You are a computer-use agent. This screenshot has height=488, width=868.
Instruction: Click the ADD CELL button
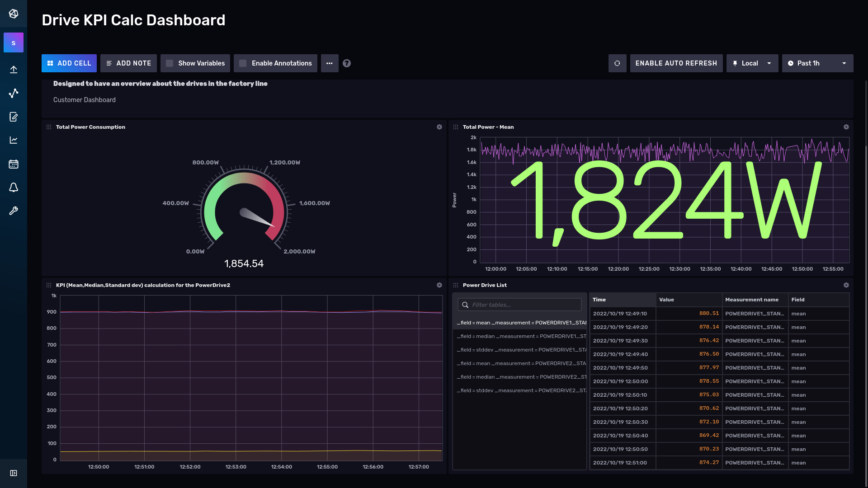pyautogui.click(x=69, y=63)
